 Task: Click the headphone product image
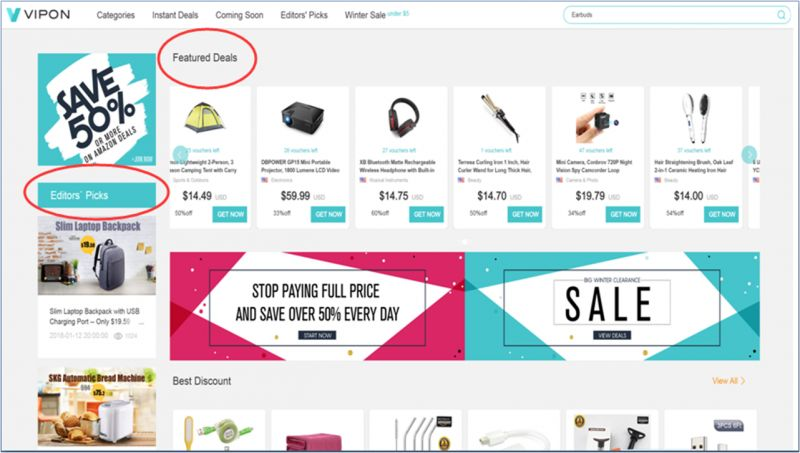coord(402,118)
